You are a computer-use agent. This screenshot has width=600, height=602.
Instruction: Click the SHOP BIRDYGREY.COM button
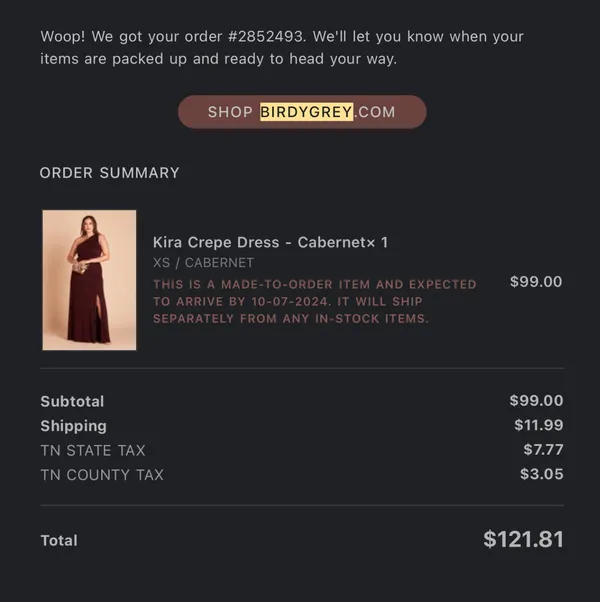pos(302,112)
